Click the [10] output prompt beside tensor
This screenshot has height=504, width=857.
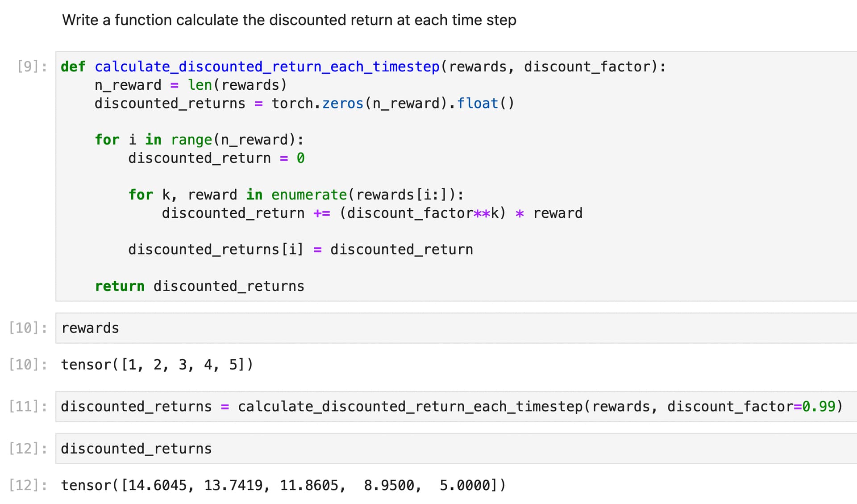click(28, 365)
